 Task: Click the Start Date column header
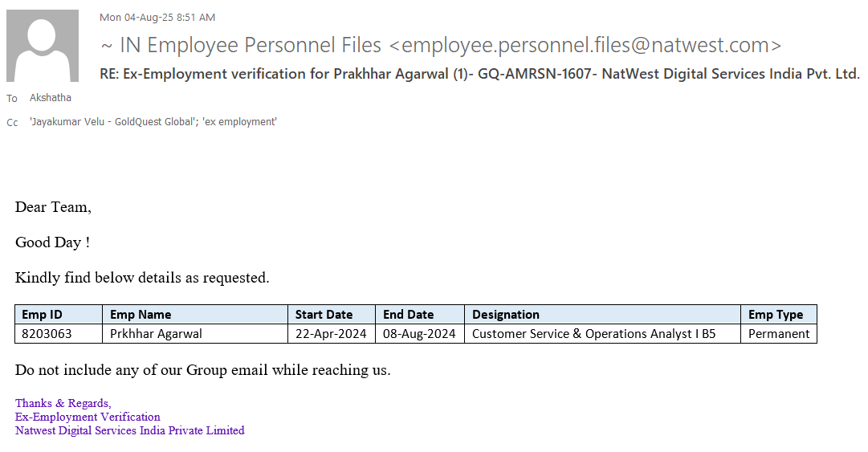324,315
